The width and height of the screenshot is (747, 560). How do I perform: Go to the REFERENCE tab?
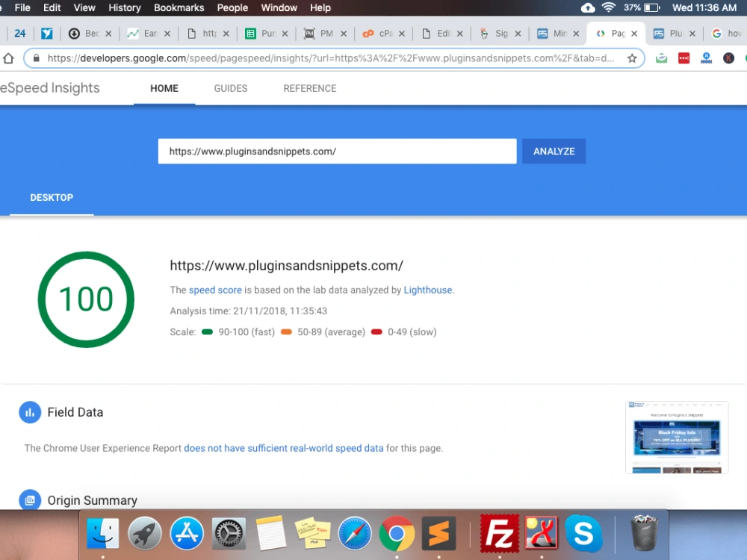tap(310, 89)
